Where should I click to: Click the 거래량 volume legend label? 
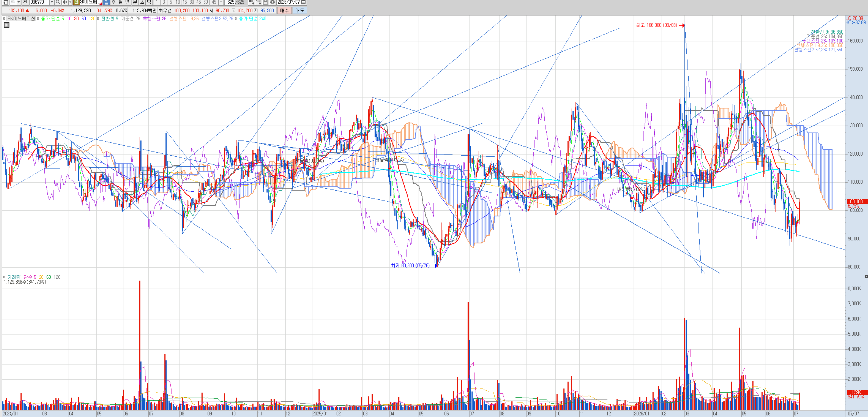[x=14, y=277]
